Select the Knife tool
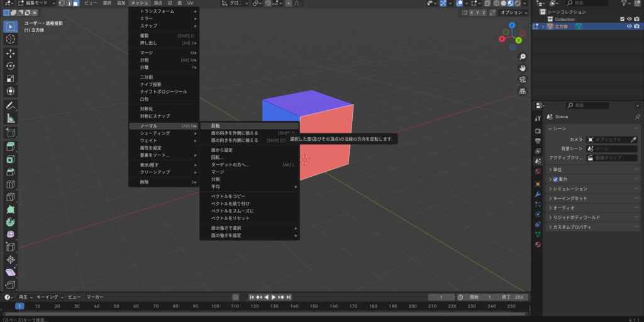Image resolution: width=644 pixels, height=322 pixels. point(11,197)
